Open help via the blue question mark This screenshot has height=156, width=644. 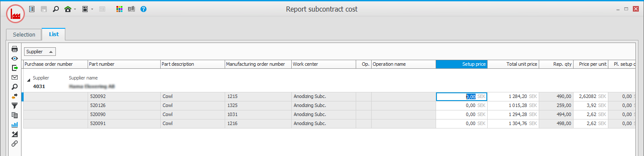[143, 9]
